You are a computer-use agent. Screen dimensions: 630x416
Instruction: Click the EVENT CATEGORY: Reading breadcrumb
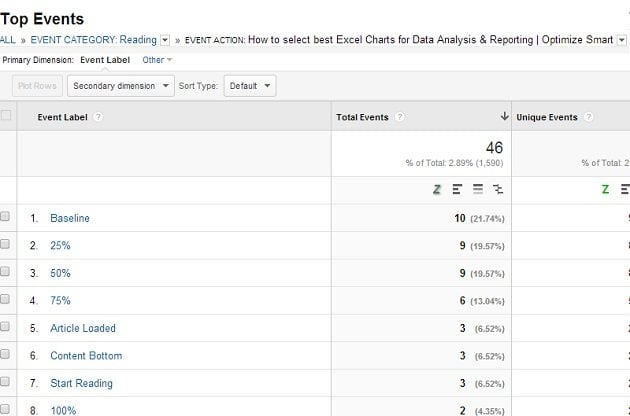pyautogui.click(x=94, y=40)
